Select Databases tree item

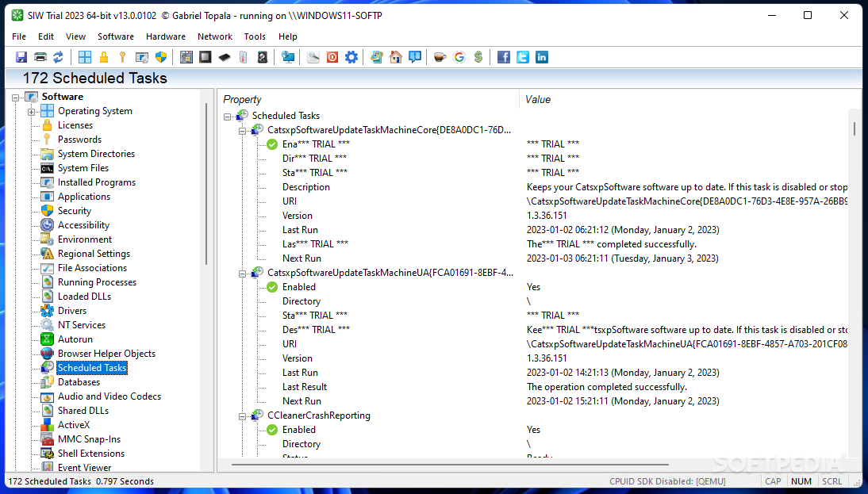[x=79, y=382]
